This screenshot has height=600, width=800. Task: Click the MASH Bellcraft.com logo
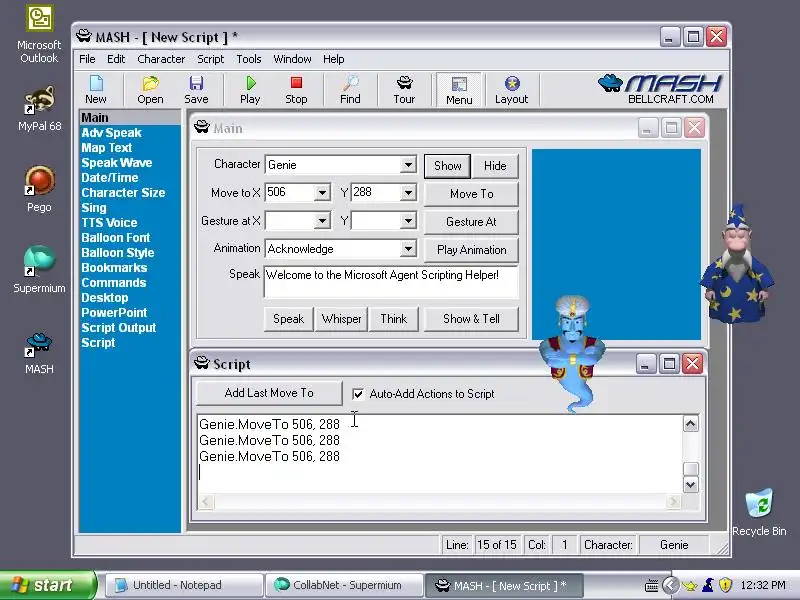[x=661, y=89]
